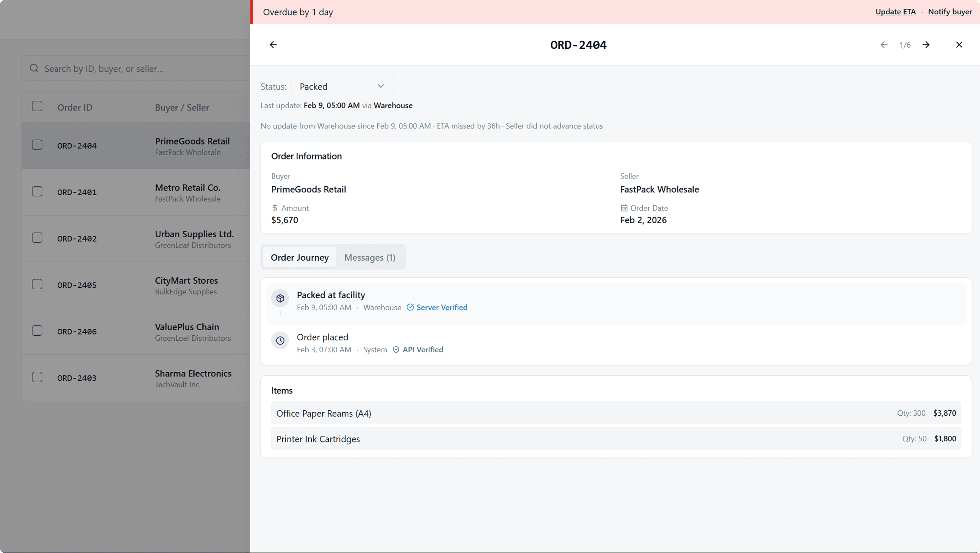Image resolution: width=980 pixels, height=553 pixels.
Task: Select the ORD-2405 order checkbox
Action: tap(37, 285)
